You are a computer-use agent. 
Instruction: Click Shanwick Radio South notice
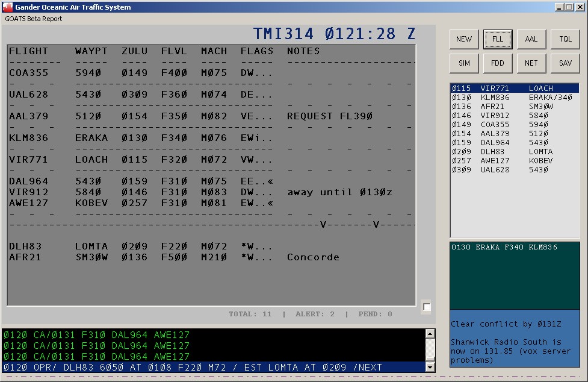point(510,351)
